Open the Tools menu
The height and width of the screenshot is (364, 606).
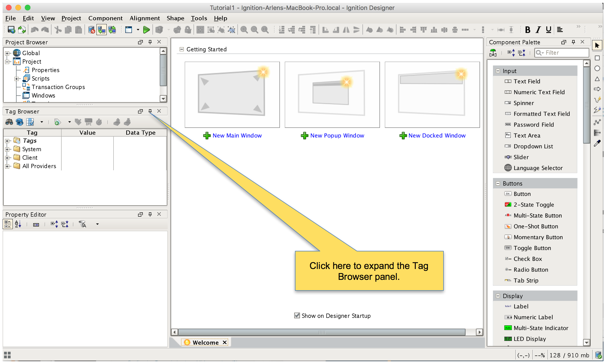(199, 18)
